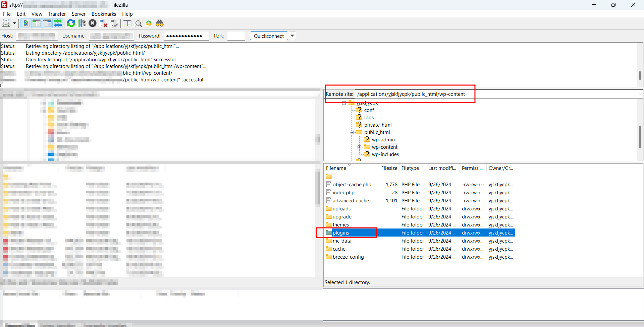Viewport: 644px width, 327px height.
Task: Disconnect from the current server
Action: click(x=104, y=23)
